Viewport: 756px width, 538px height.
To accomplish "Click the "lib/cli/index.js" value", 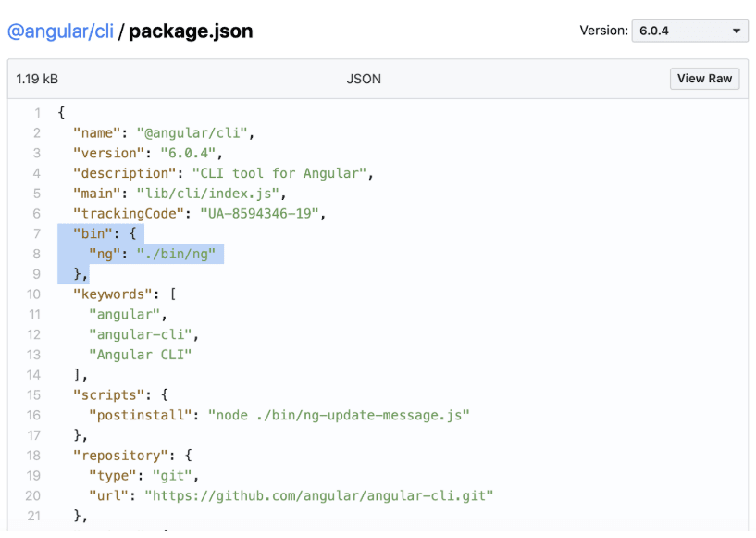I will tap(208, 194).
